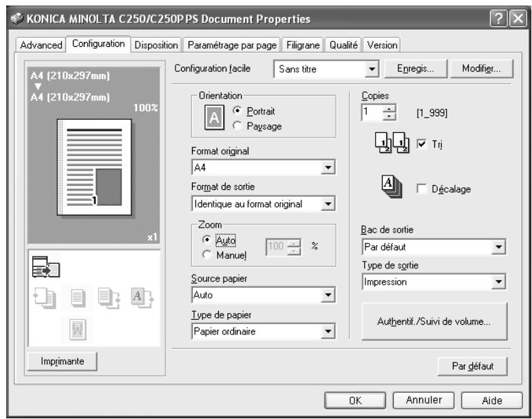Switch to the Advanced tab
The height and width of the screenshot is (419, 532).
pyautogui.click(x=41, y=45)
